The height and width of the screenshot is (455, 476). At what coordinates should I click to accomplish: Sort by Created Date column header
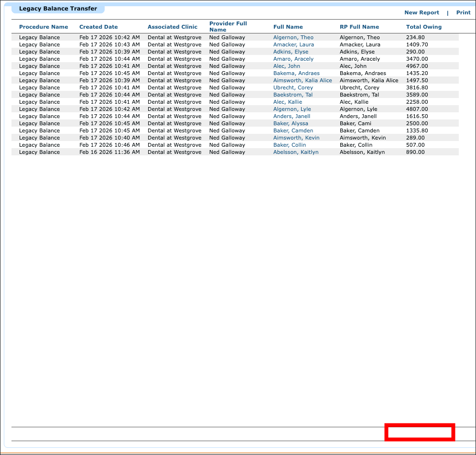pos(98,27)
